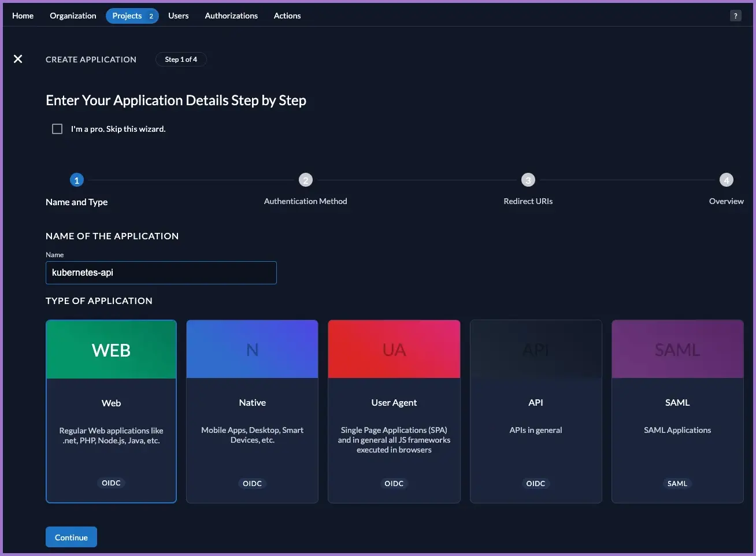Enable "I'm a pro. Skip this wizard" checkbox
Image resolution: width=756 pixels, height=556 pixels.
(x=57, y=129)
